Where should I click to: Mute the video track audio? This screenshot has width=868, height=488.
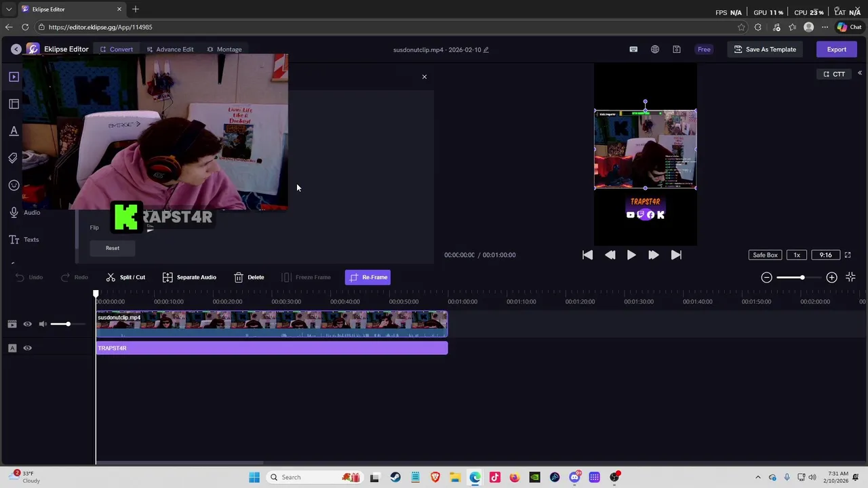pyautogui.click(x=43, y=324)
